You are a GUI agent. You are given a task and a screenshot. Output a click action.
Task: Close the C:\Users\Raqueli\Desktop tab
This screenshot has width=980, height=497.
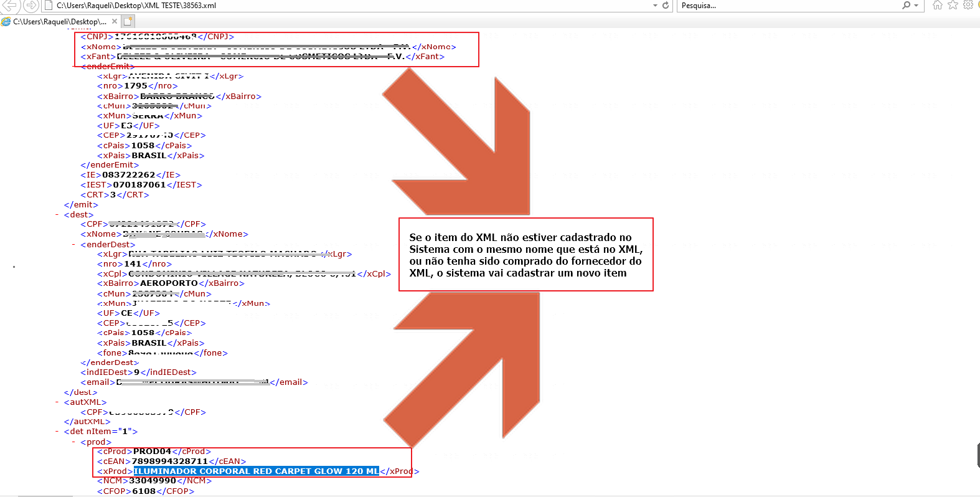click(115, 21)
